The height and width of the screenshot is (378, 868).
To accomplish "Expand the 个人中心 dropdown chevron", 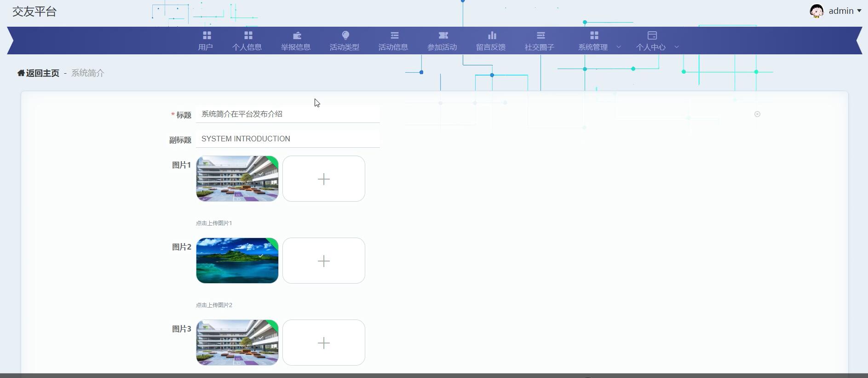I will (x=677, y=47).
